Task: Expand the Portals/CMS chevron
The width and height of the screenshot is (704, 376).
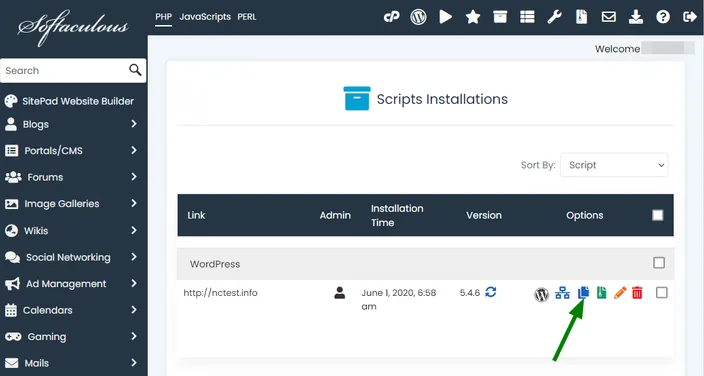Action: pyautogui.click(x=134, y=150)
